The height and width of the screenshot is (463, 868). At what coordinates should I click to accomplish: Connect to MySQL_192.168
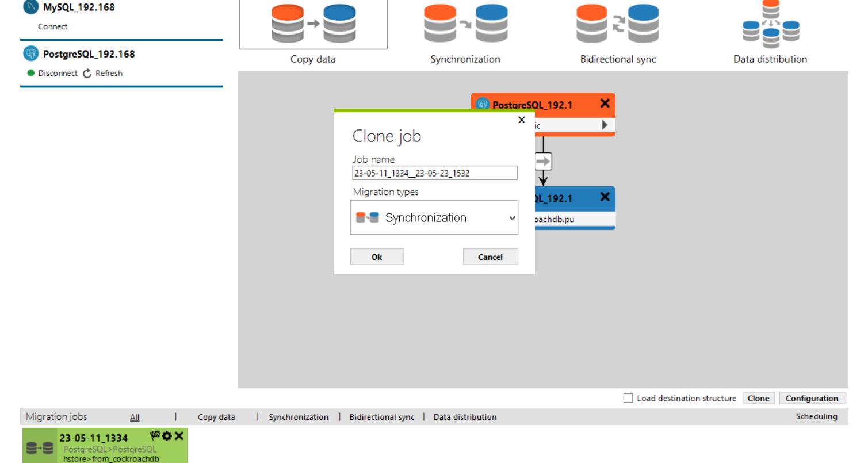click(x=53, y=26)
